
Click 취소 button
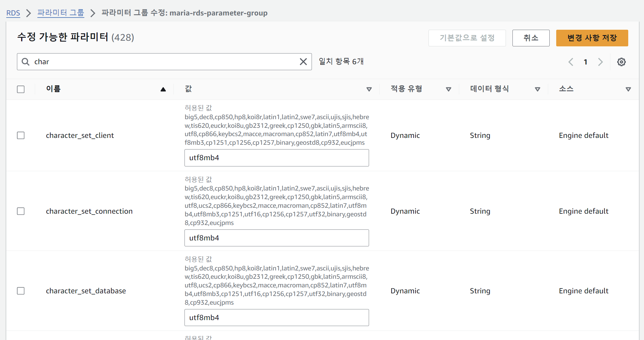[531, 38]
